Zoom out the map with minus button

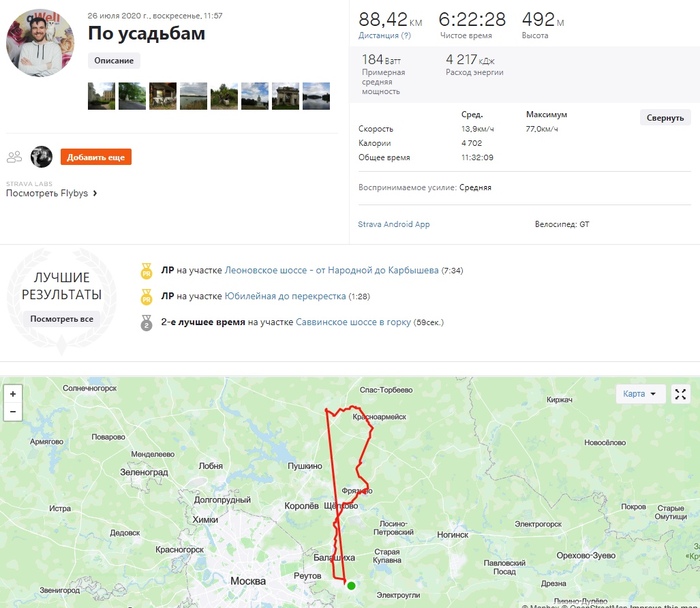click(x=13, y=412)
